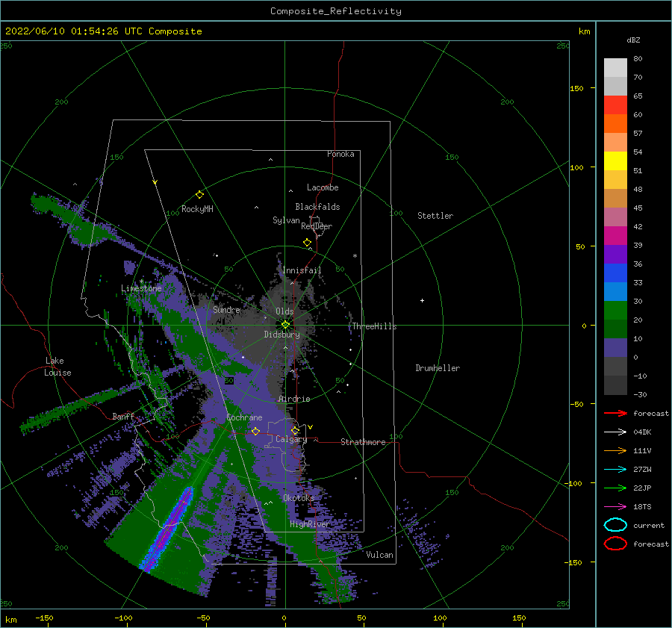Screen dimensions: 672x628
Task: Click the red 'forecast' ellipse legend icon
Action: [615, 544]
